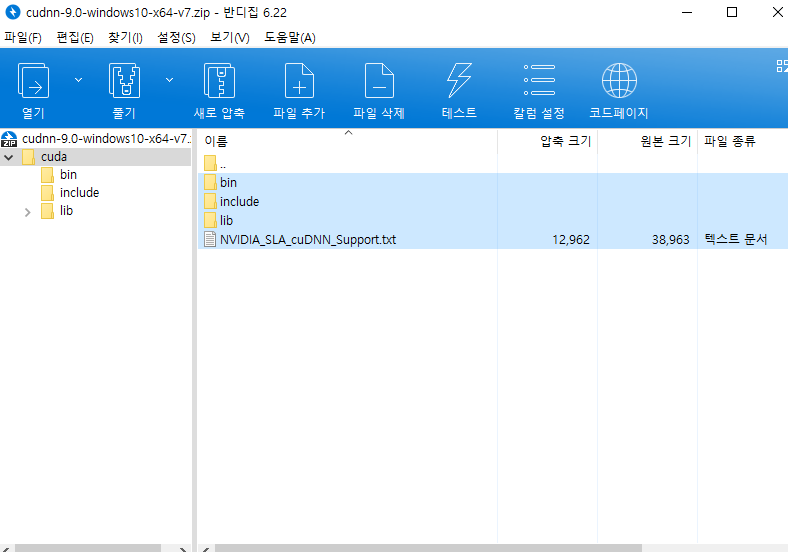The height and width of the screenshot is (552, 788).
Task: Sort by the 이름 column header
Action: [347, 141]
